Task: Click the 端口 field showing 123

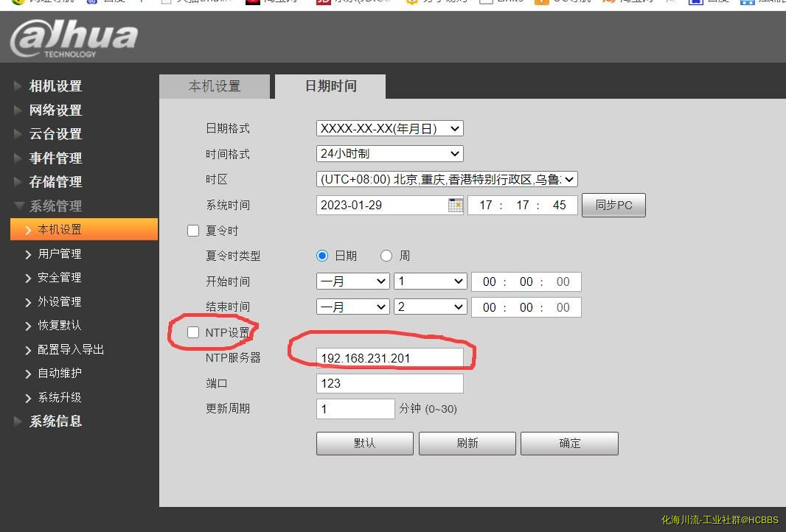Action: [389, 383]
